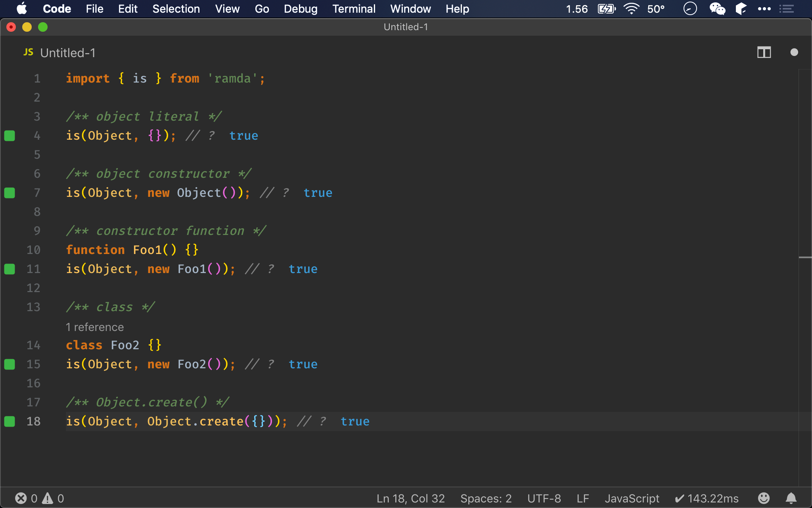The height and width of the screenshot is (508, 812).
Task: Click Ln 18, Col 32 go-to-line
Action: (x=410, y=498)
